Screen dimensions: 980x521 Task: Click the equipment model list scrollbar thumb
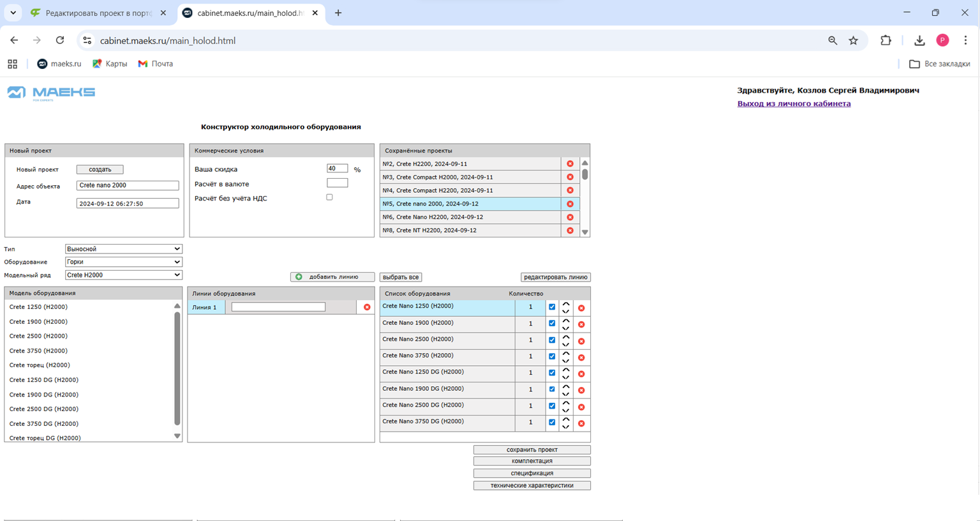click(x=177, y=368)
